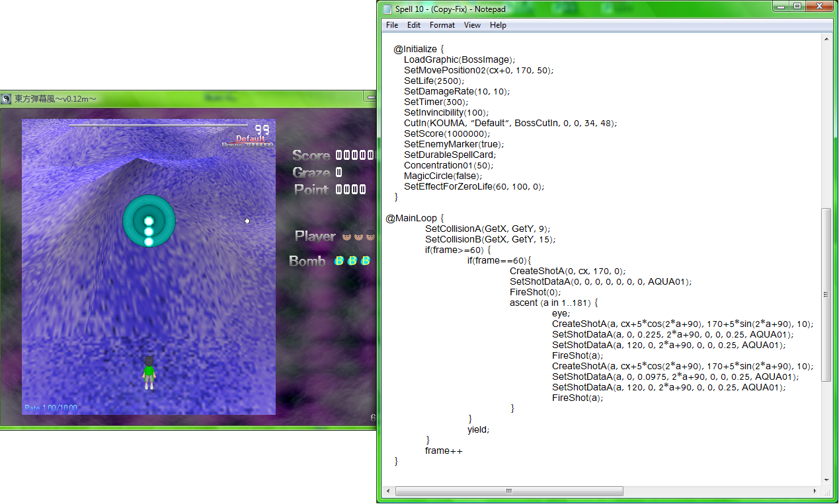839x504 pixels.
Task: Open the Edit menu in Notepad
Action: point(414,25)
